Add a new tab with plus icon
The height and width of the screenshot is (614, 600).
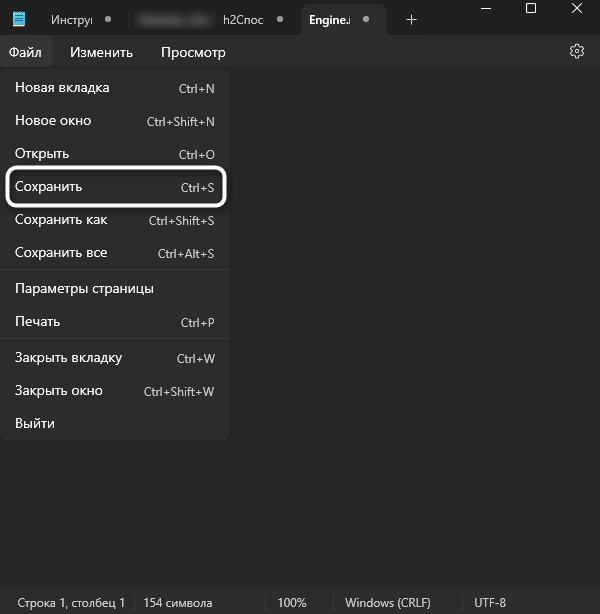click(x=411, y=20)
